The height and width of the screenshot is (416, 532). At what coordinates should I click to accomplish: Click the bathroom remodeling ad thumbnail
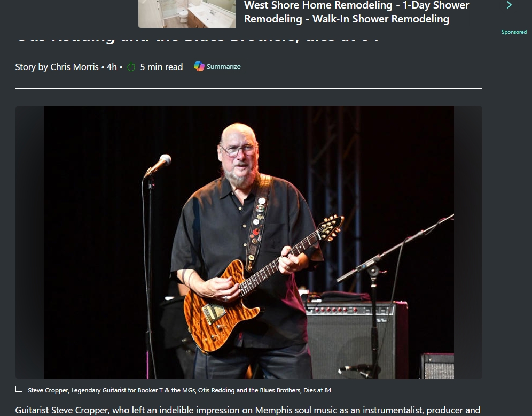pyautogui.click(x=187, y=13)
